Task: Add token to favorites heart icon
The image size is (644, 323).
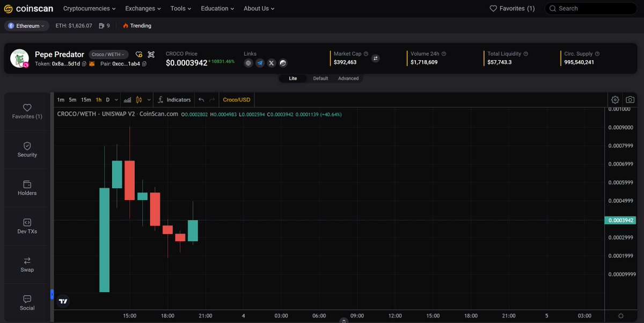Action: 139,54
